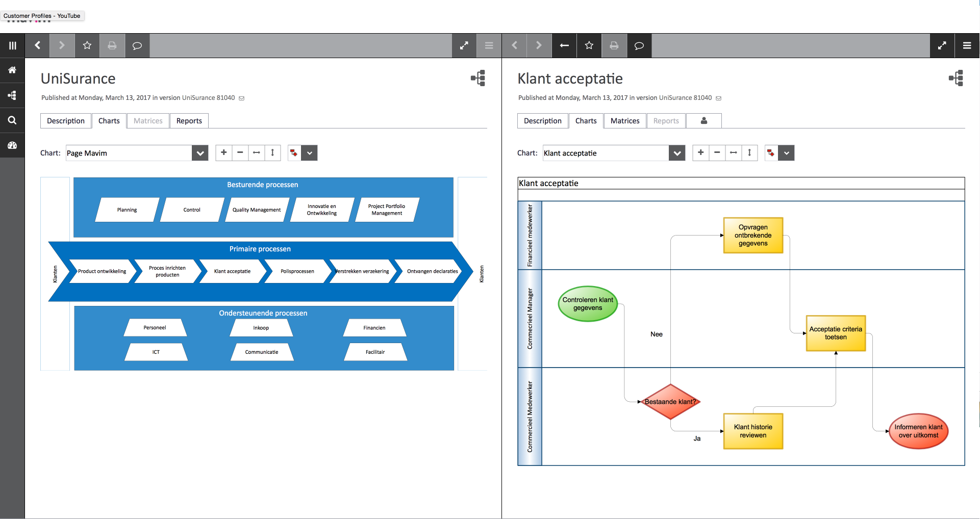Go back in the right panel toolbar

coord(514,46)
